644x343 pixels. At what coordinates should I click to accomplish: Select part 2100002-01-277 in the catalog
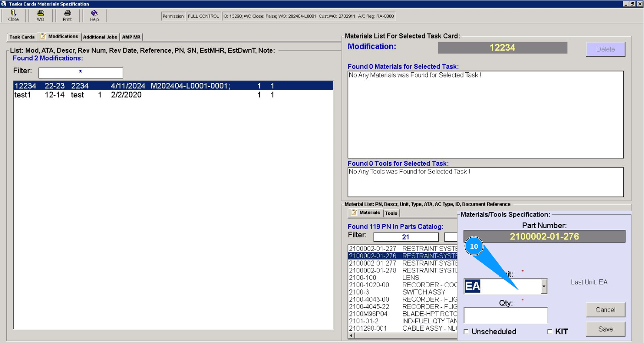[x=403, y=263]
